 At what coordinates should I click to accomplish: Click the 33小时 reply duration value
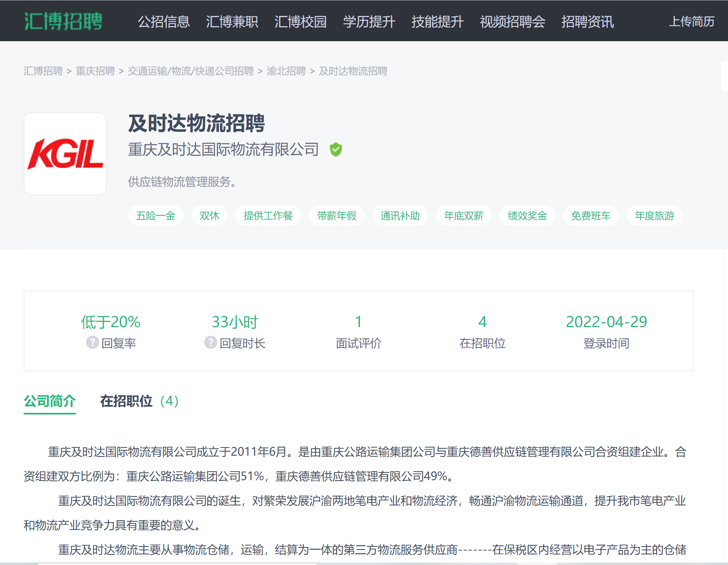[x=235, y=322]
